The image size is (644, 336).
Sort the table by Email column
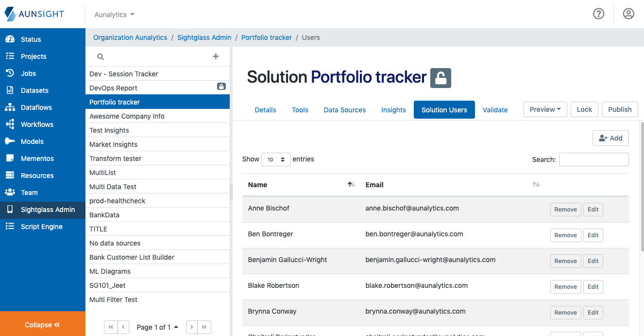[x=536, y=185]
